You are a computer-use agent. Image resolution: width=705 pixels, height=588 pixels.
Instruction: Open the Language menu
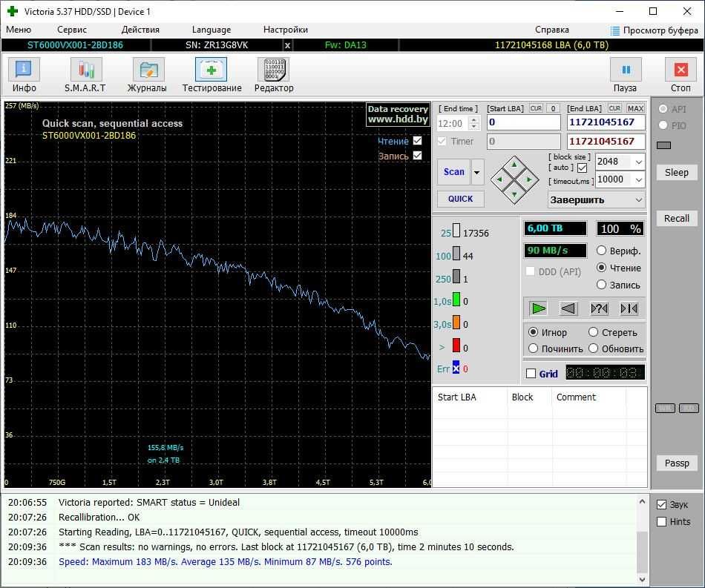(211, 30)
